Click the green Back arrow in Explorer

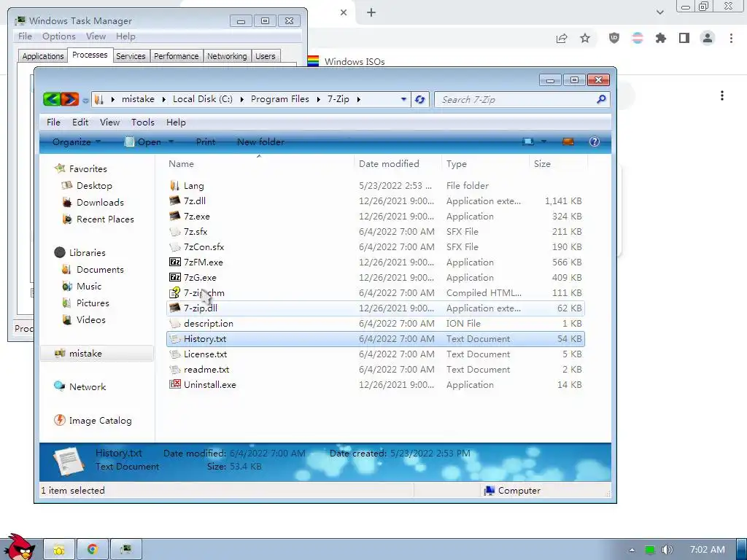point(52,99)
